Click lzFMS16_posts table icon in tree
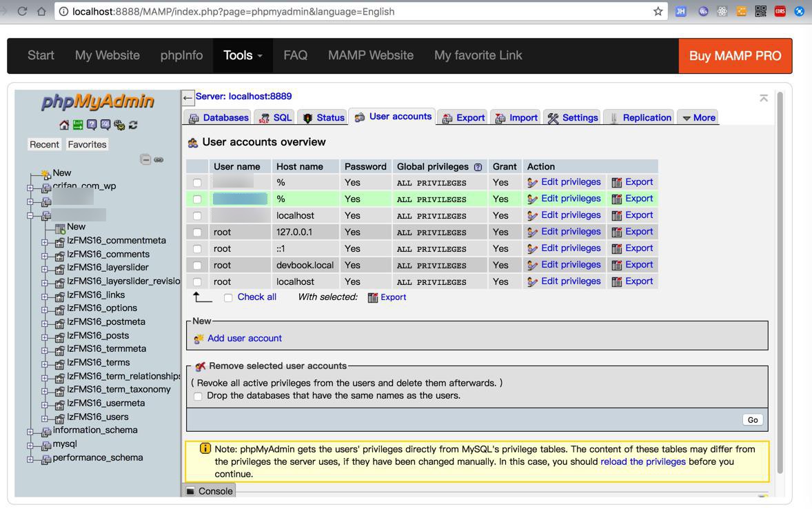Screen dimensions: 812x509 pos(59,337)
